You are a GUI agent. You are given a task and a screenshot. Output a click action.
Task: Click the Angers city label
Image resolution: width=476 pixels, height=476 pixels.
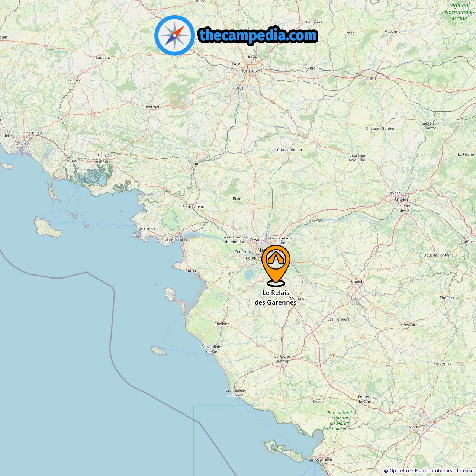(x=401, y=199)
